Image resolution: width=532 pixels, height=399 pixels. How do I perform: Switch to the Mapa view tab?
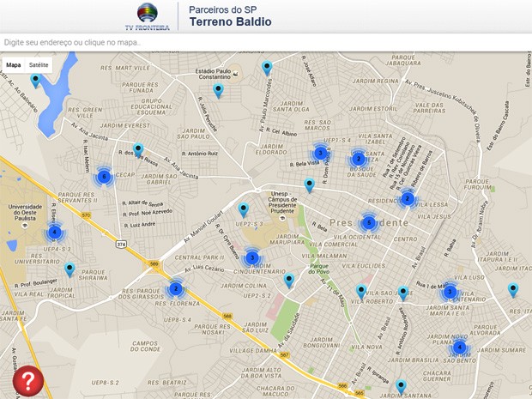pyautogui.click(x=14, y=65)
